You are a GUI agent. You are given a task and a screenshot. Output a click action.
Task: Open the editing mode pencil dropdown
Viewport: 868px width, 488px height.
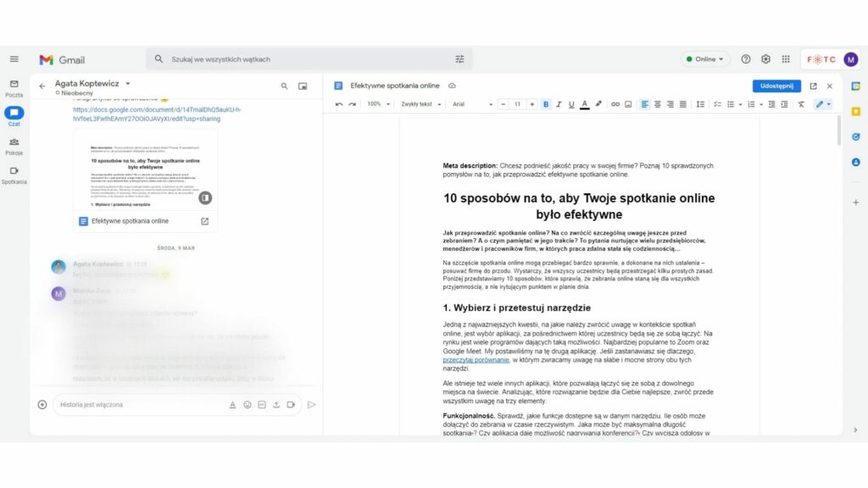(823, 104)
